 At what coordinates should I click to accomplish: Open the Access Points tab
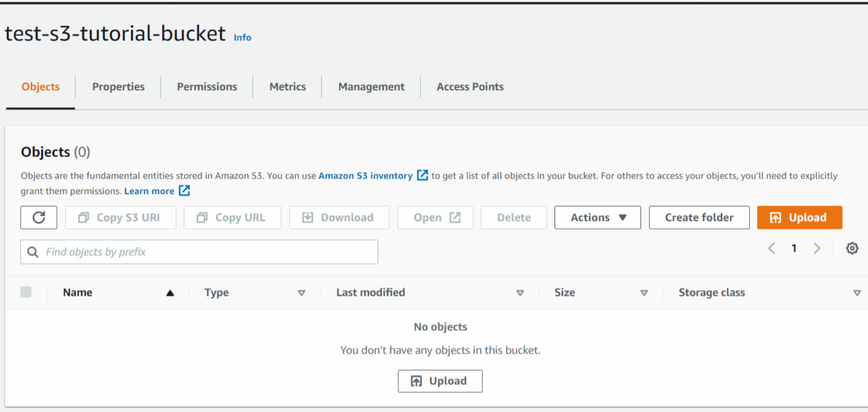tap(470, 87)
